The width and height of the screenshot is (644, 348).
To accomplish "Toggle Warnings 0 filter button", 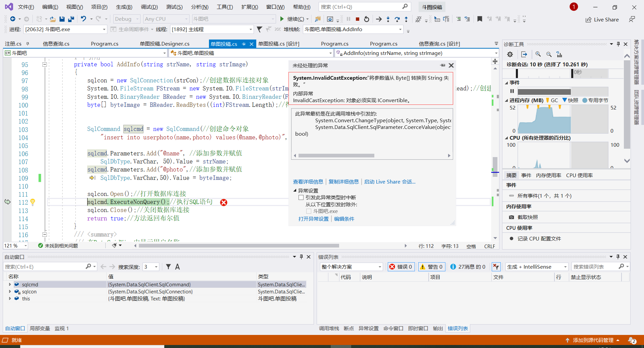I will point(431,267).
